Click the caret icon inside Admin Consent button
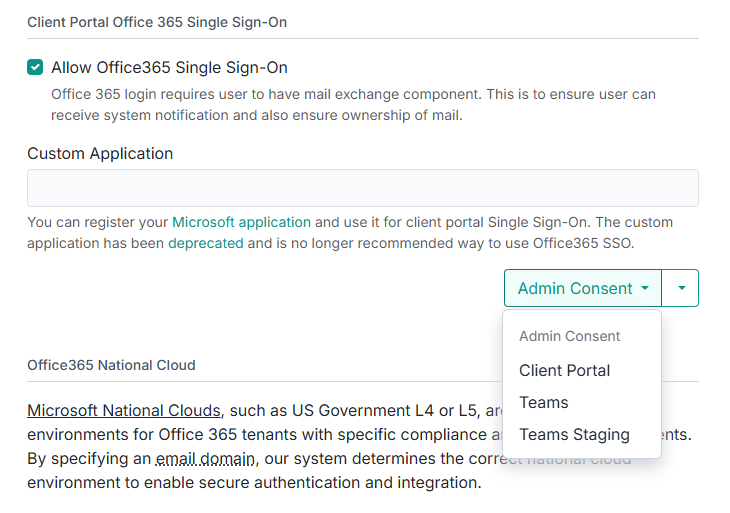 click(x=645, y=288)
